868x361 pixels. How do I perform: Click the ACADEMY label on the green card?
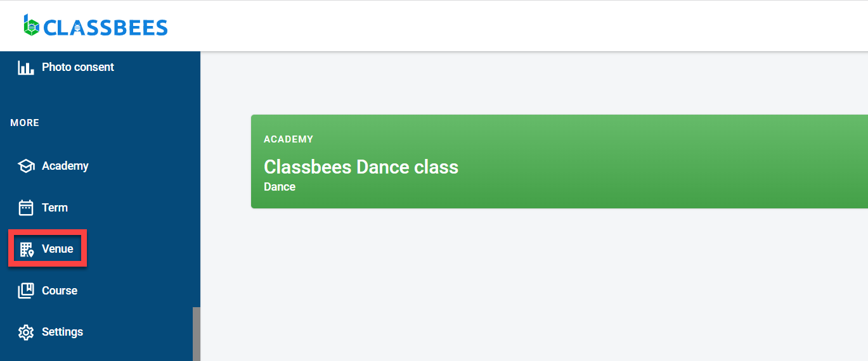point(288,139)
